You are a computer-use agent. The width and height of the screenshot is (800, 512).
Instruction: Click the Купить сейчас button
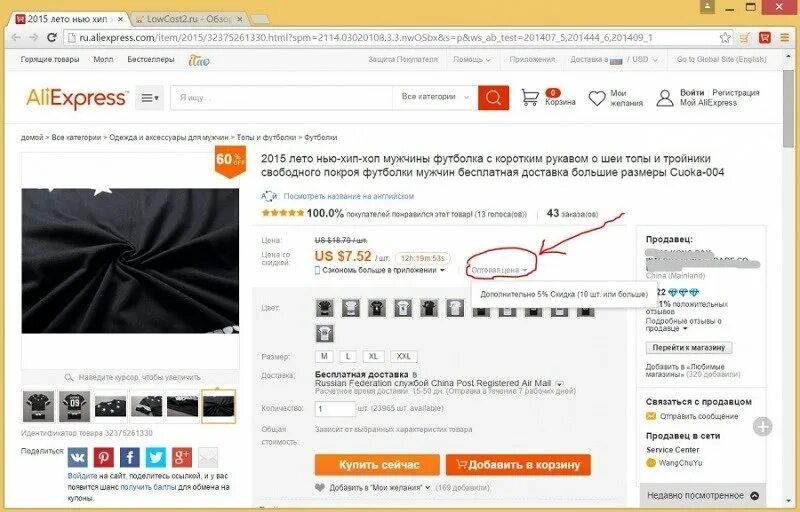[377, 465]
